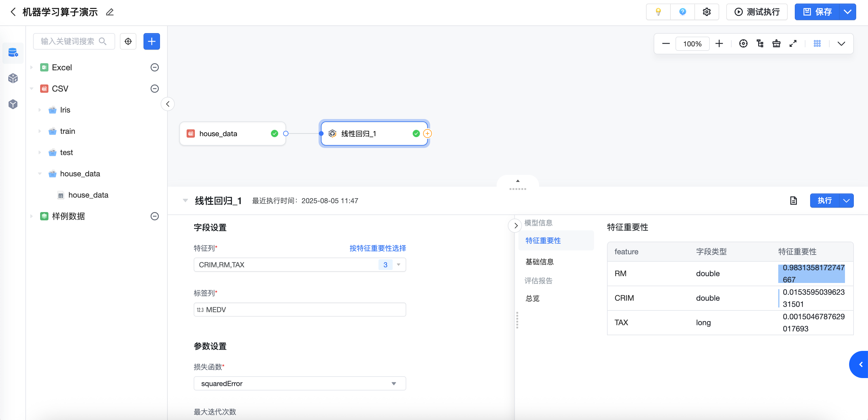This screenshot has width=868, height=420.
Task: Add new data source with blue plus button
Action: click(x=152, y=41)
